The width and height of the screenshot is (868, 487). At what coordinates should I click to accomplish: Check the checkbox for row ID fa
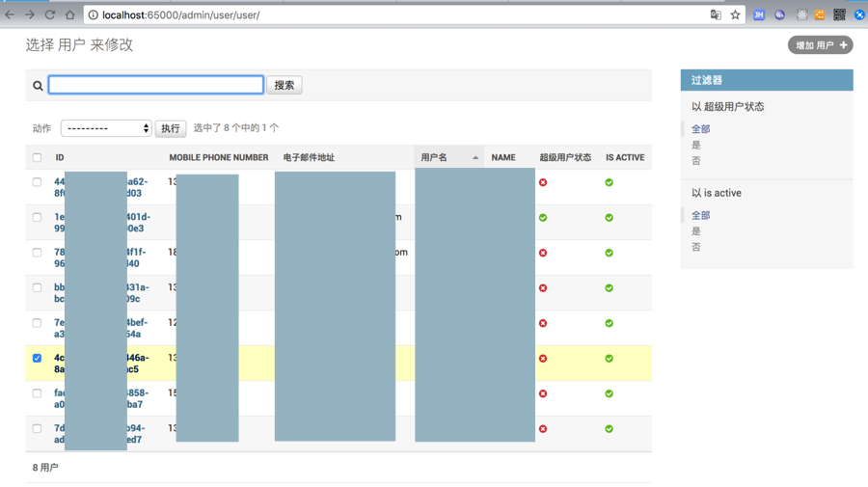tap(37, 393)
